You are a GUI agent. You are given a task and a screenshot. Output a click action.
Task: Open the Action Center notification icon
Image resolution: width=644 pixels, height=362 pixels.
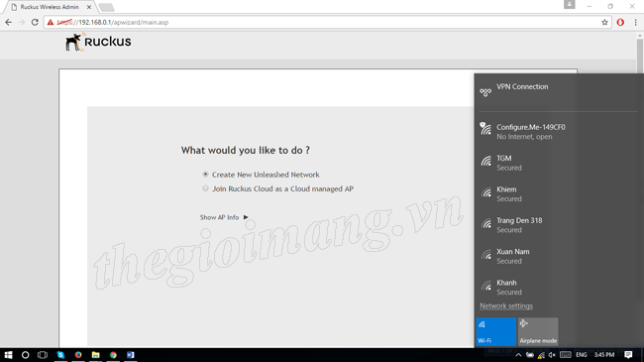coord(628,355)
